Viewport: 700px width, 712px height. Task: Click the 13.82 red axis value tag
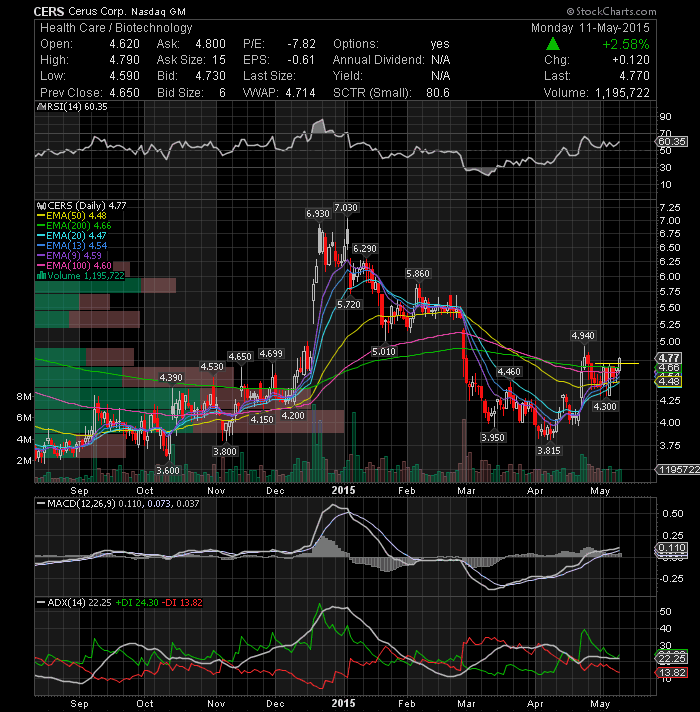point(672,672)
